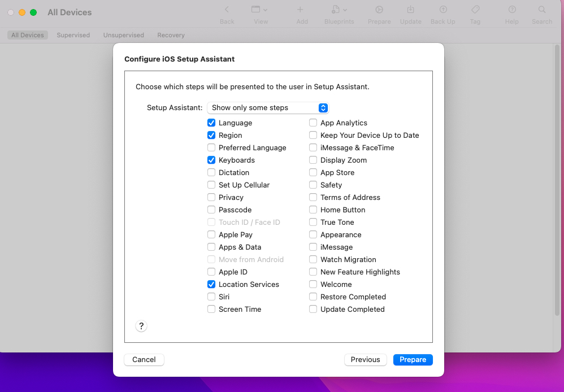564x392 pixels.
Task: Click the Help toolbar icon
Action: (512, 10)
